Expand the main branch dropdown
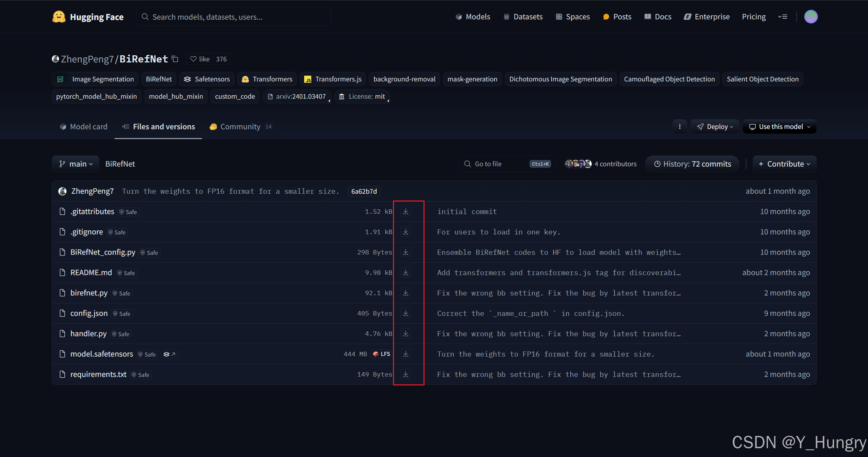This screenshot has width=868, height=457. tap(76, 164)
